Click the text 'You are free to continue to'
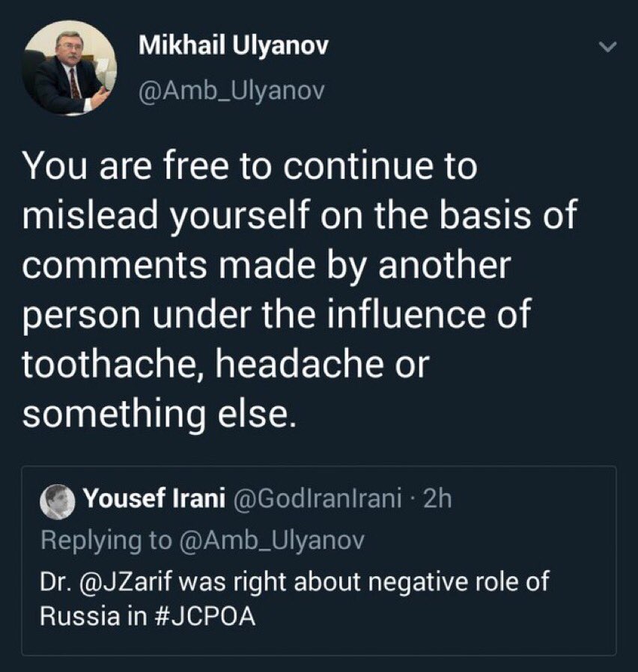This screenshot has width=638, height=672. click(x=249, y=167)
